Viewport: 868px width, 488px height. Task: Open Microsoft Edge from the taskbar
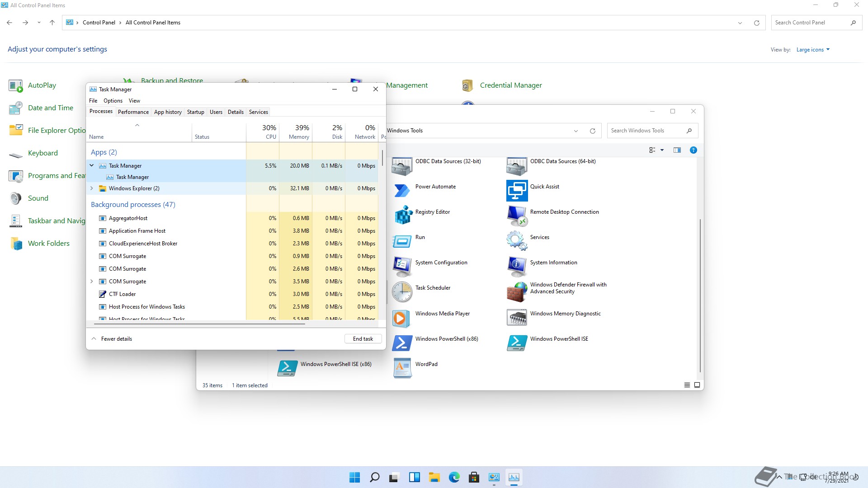454,477
